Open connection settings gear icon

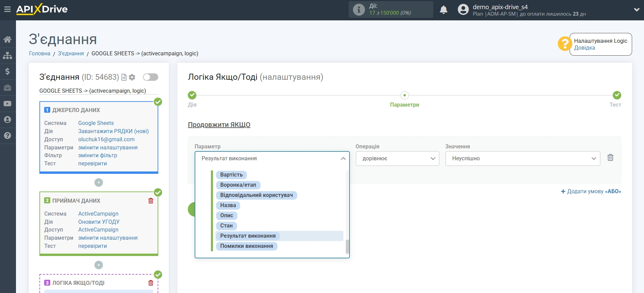132,77
